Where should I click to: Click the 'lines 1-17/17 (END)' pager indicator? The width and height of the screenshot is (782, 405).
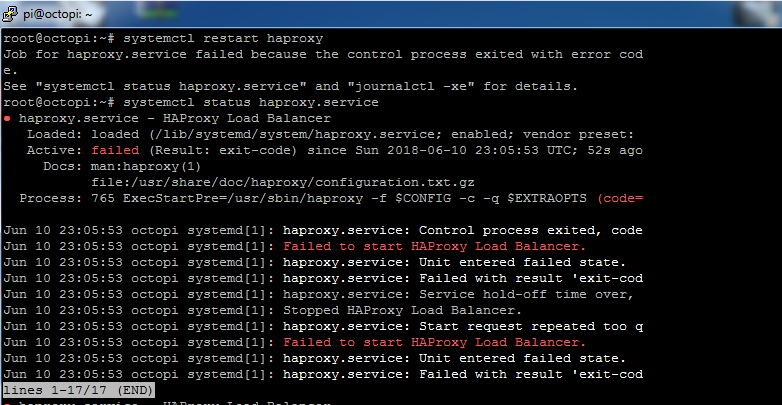pyautogui.click(x=79, y=390)
